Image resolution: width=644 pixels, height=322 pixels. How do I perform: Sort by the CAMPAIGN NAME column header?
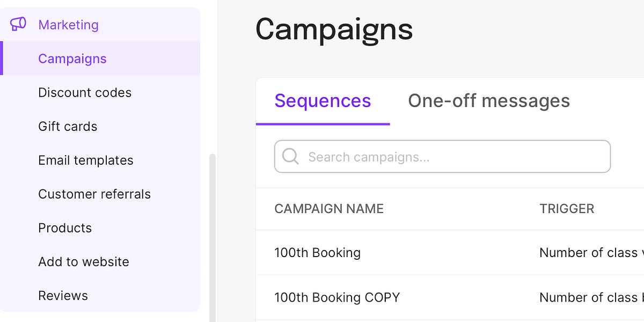pos(329,209)
